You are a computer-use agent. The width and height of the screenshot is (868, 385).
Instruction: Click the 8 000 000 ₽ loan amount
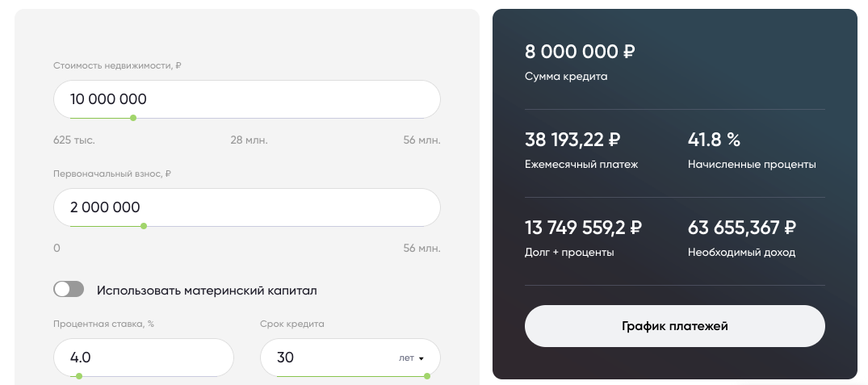pyautogui.click(x=580, y=52)
